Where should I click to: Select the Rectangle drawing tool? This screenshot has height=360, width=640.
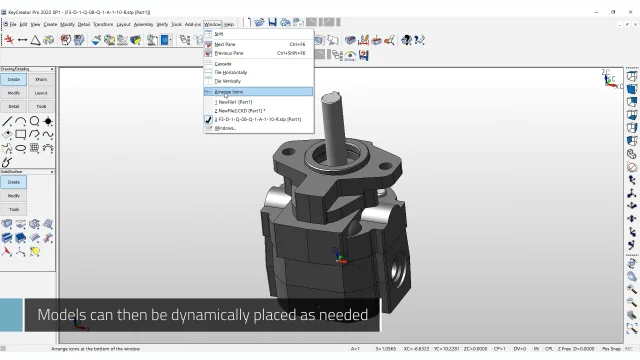tap(20, 134)
